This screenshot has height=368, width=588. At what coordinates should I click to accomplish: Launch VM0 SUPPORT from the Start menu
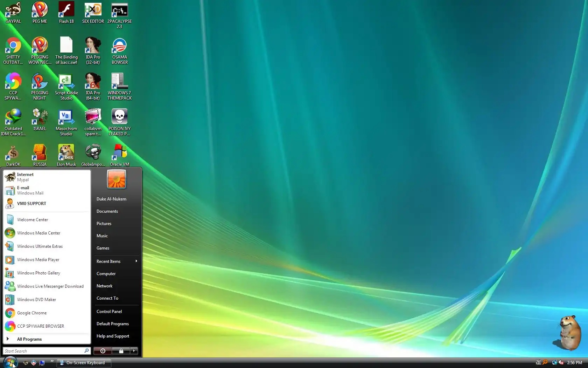pyautogui.click(x=47, y=204)
